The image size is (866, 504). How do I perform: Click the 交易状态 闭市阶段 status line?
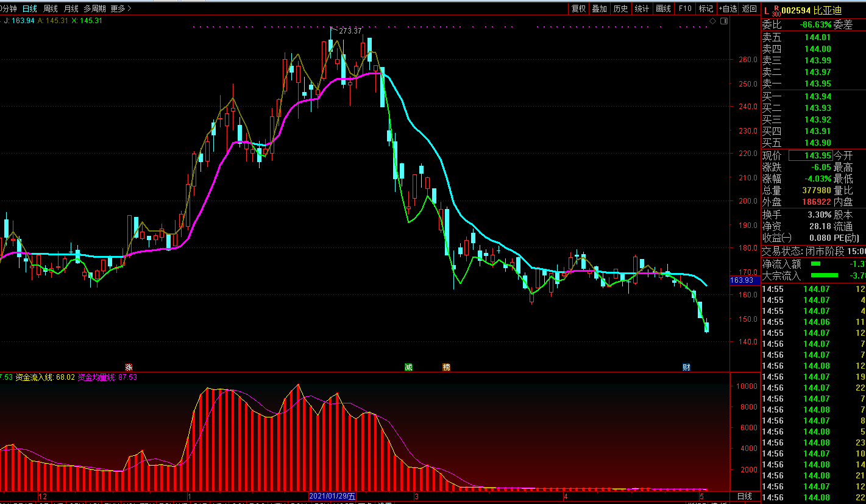813,251
